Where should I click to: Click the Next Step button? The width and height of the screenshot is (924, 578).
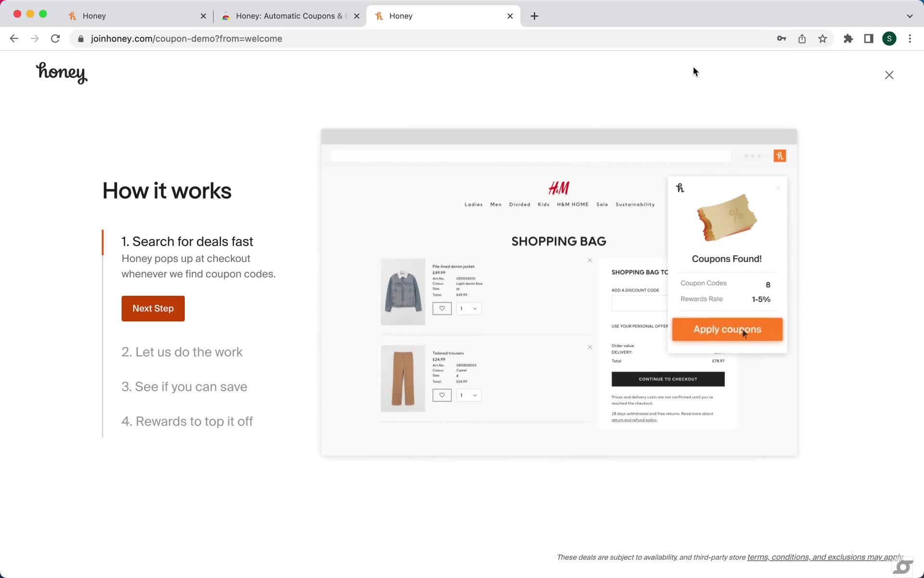tap(153, 308)
